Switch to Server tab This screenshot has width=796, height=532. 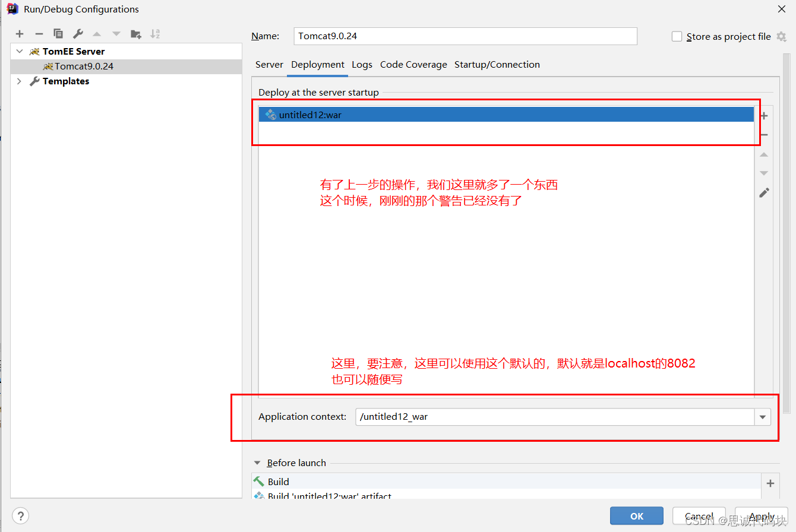[x=269, y=65]
